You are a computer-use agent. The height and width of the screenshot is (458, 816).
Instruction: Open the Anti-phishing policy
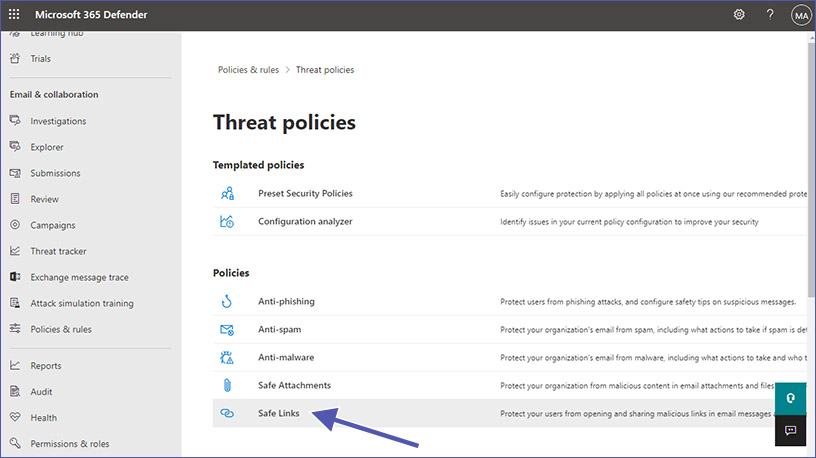coord(286,302)
